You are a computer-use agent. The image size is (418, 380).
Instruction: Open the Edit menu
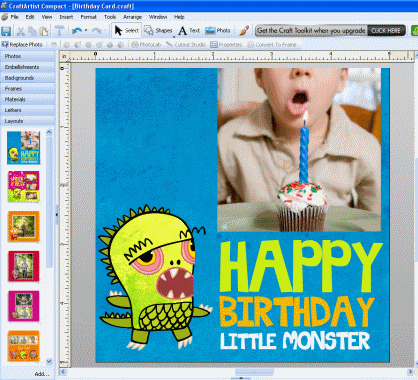tap(30, 17)
